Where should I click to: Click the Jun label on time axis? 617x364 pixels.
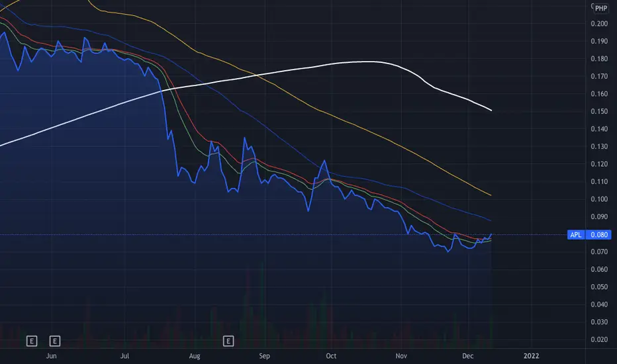click(x=51, y=356)
